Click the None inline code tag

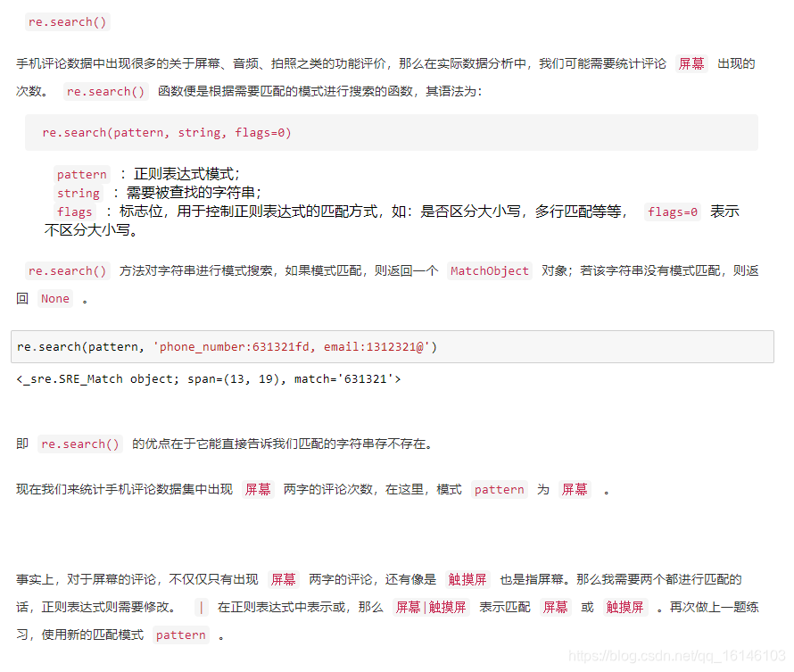54,298
